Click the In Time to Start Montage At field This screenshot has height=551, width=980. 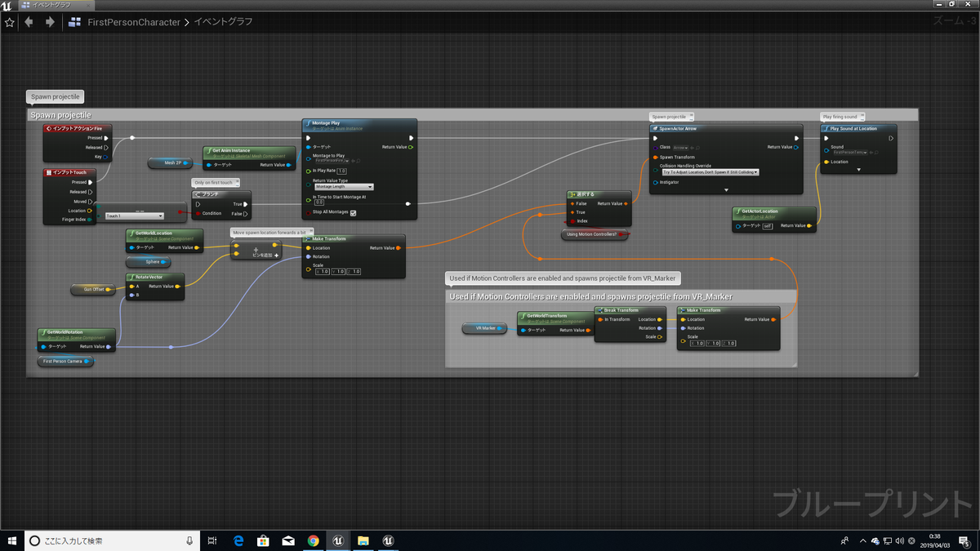click(x=319, y=202)
